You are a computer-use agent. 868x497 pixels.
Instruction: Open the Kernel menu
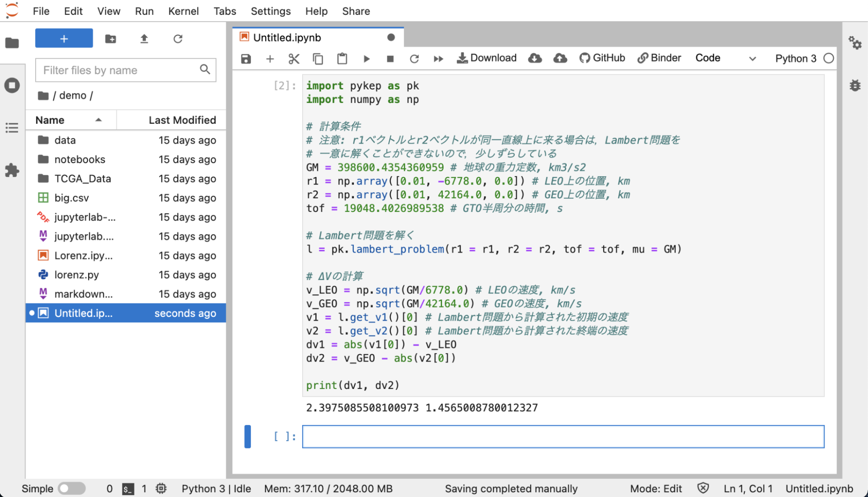tap(183, 11)
